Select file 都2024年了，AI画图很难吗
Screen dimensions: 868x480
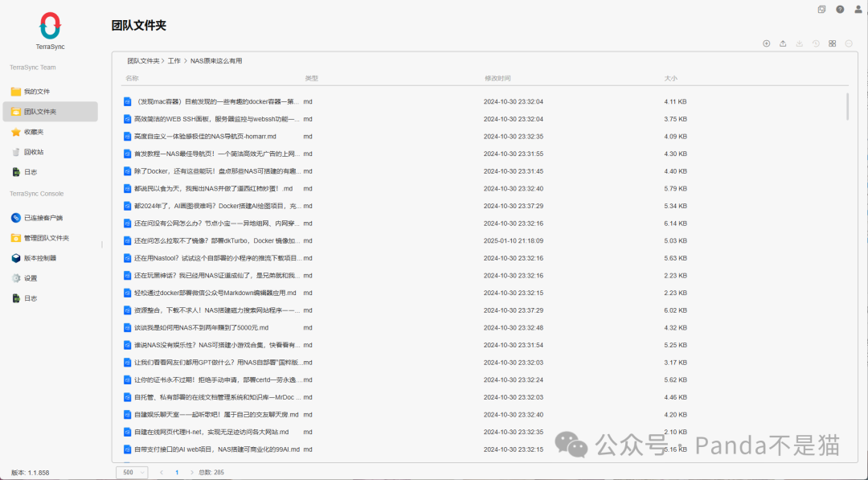[x=218, y=206]
